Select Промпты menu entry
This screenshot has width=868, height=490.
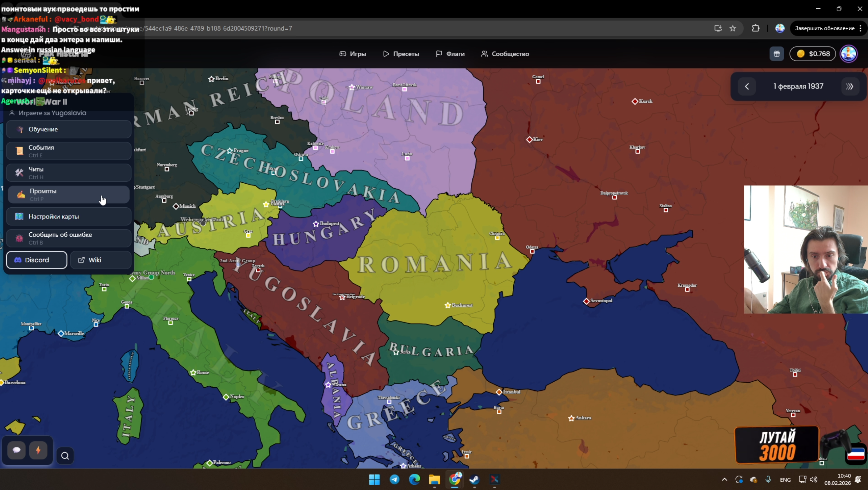point(69,194)
